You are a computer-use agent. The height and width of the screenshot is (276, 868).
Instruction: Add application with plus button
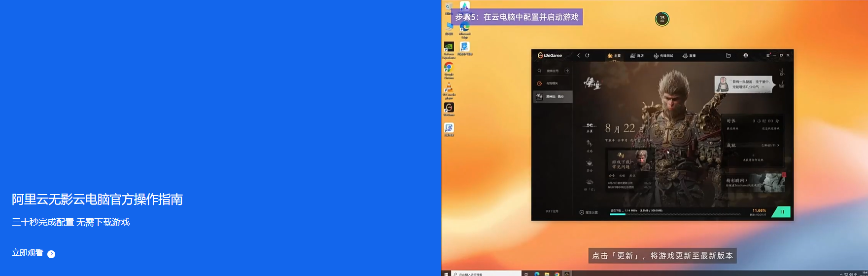(x=567, y=71)
